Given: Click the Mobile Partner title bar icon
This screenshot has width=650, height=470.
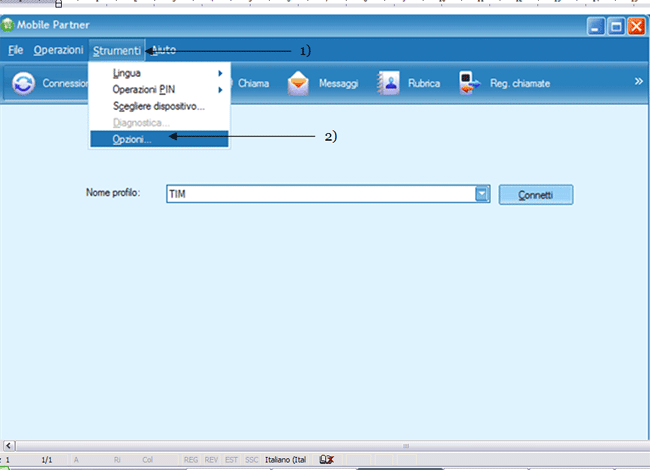Looking at the screenshot, I should [x=11, y=27].
